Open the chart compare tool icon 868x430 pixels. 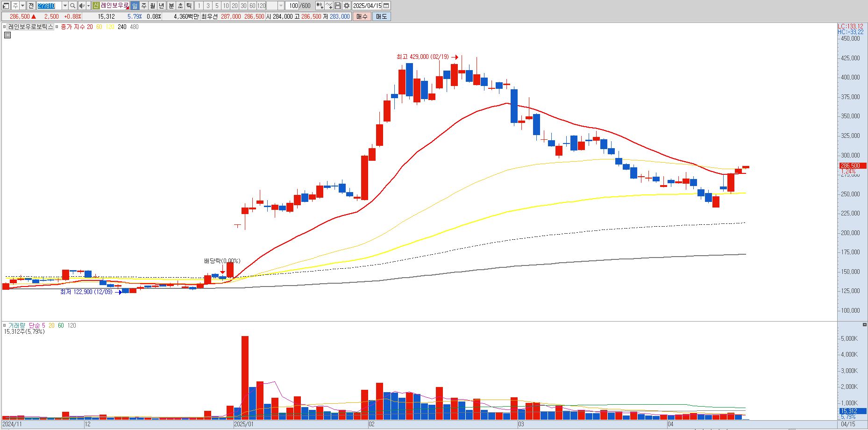click(x=320, y=6)
